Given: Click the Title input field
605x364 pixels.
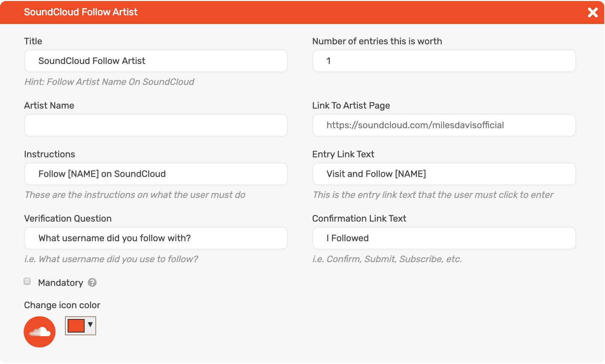Looking at the screenshot, I should 155,61.
